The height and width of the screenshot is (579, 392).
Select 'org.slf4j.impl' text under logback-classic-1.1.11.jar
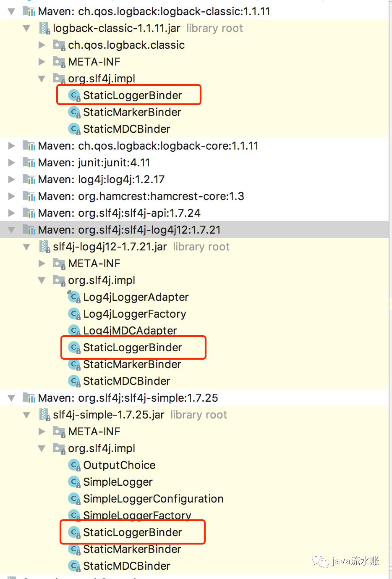pyautogui.click(x=102, y=79)
